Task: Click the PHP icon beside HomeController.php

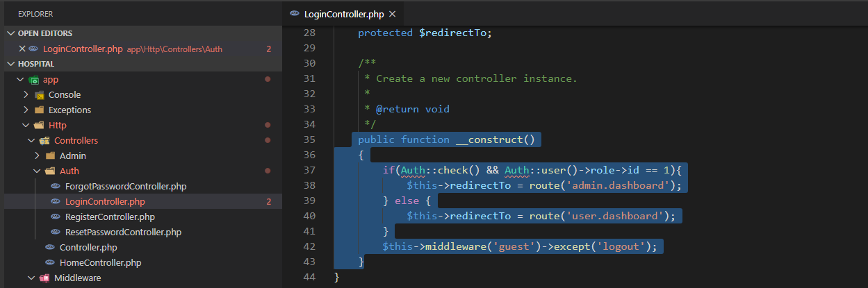Action: [x=50, y=262]
